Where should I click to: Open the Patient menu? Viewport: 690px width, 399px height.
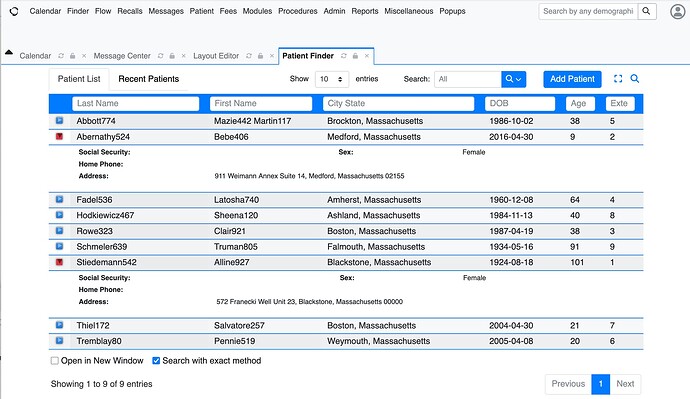(202, 11)
